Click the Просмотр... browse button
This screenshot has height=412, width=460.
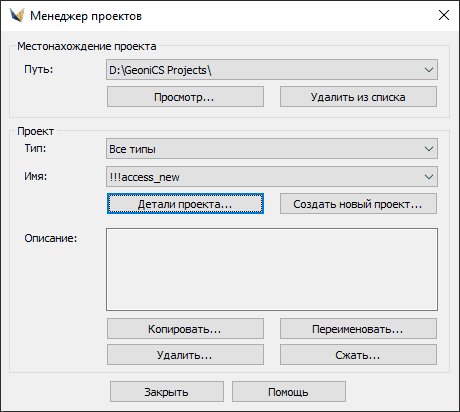[185, 97]
